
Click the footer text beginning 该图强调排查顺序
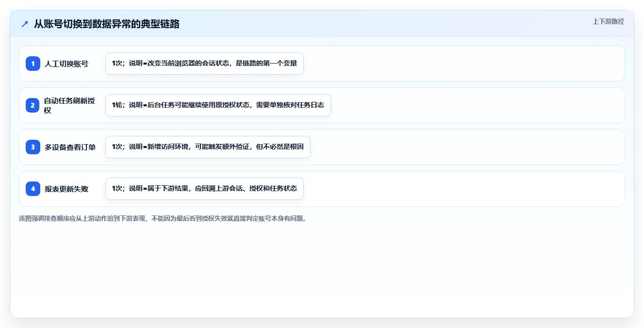click(x=163, y=218)
